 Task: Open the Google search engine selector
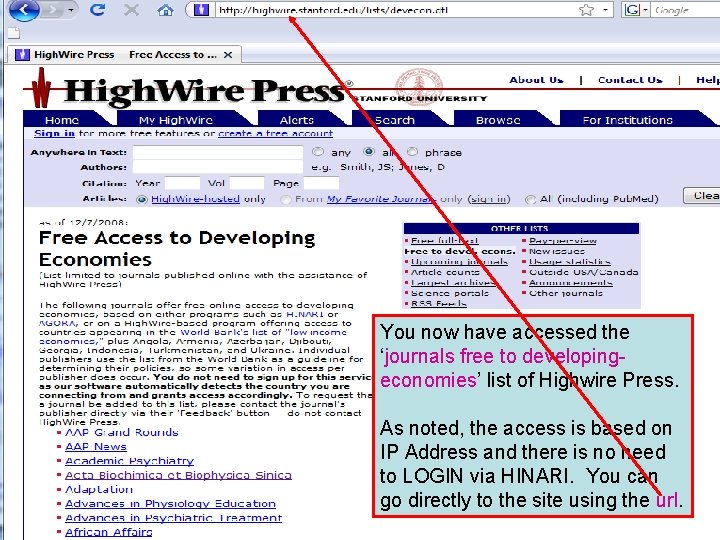click(636, 10)
